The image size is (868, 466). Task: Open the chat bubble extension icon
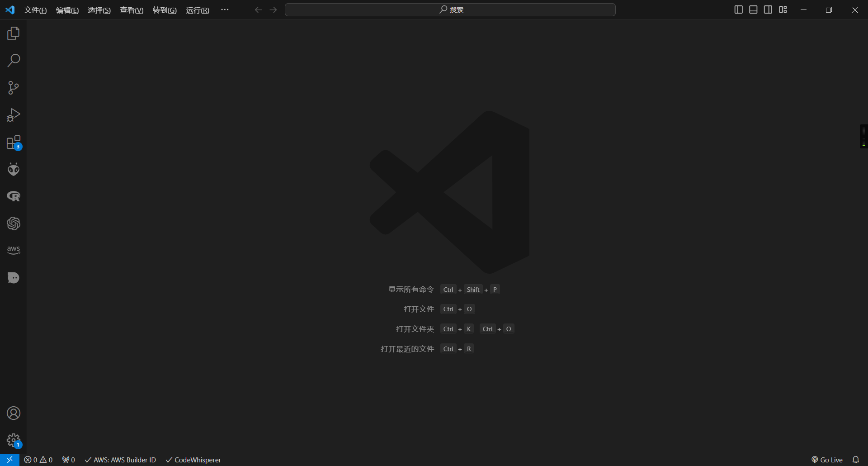tap(14, 278)
